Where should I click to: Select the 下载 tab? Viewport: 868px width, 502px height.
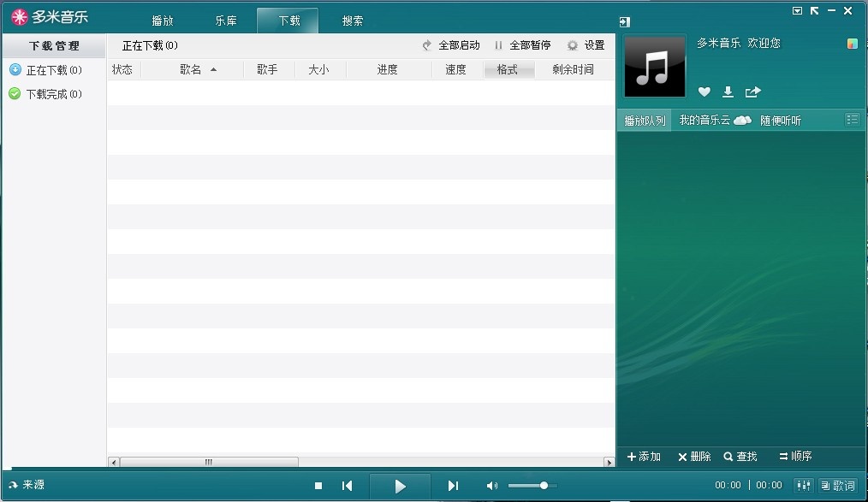pos(288,21)
